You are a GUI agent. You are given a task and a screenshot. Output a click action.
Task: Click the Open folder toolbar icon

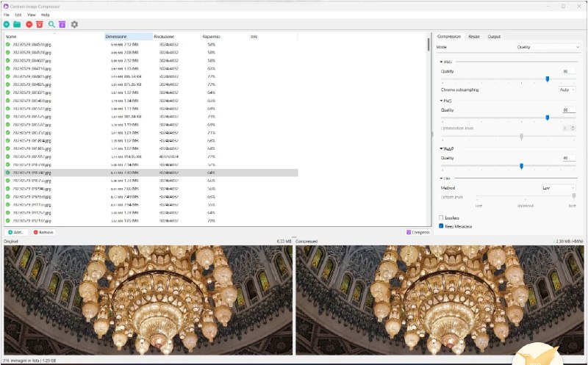[x=18, y=24]
